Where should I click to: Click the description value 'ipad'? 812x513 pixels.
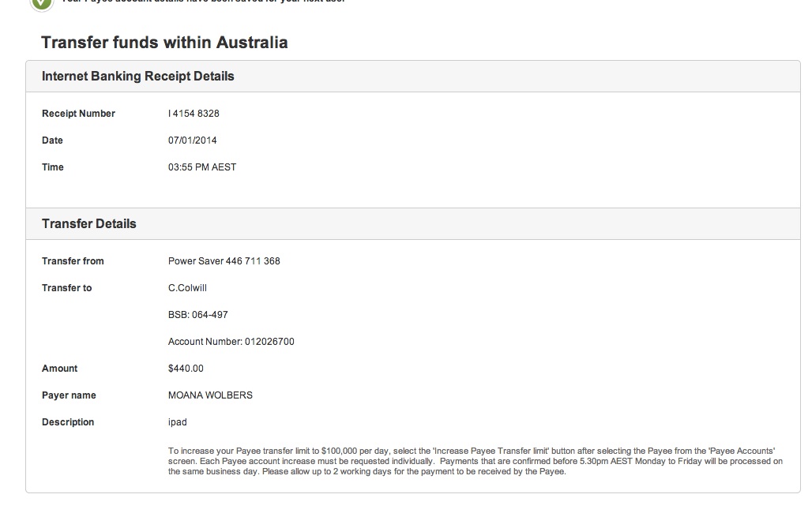coord(177,422)
